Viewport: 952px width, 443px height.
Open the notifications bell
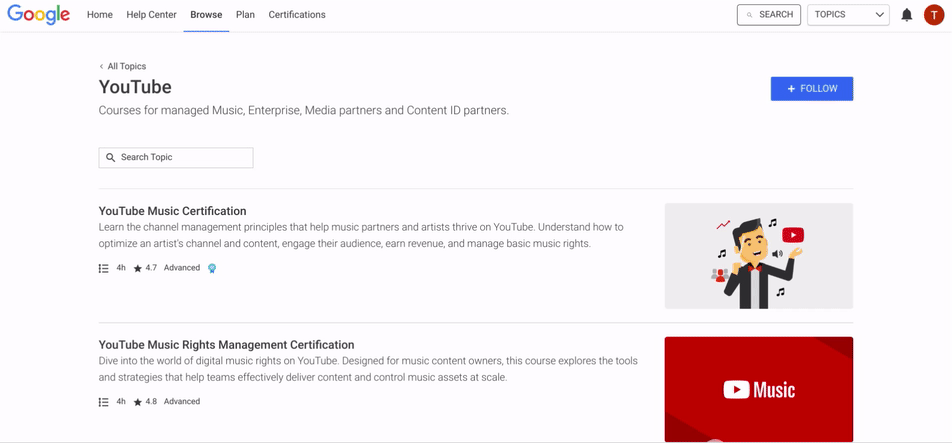906,15
